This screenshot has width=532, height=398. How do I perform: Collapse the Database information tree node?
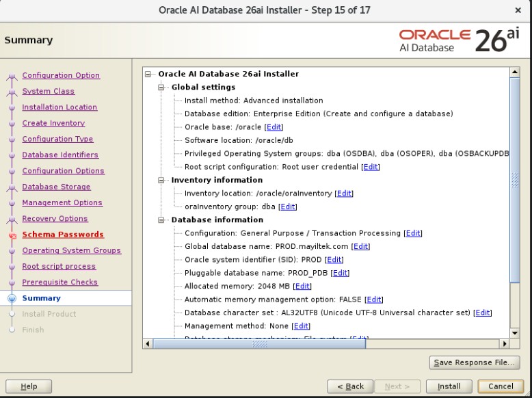pyautogui.click(x=161, y=220)
